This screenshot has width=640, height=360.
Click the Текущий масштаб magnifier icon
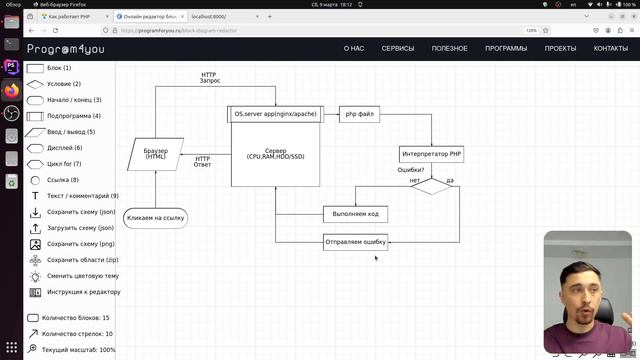(x=32, y=349)
